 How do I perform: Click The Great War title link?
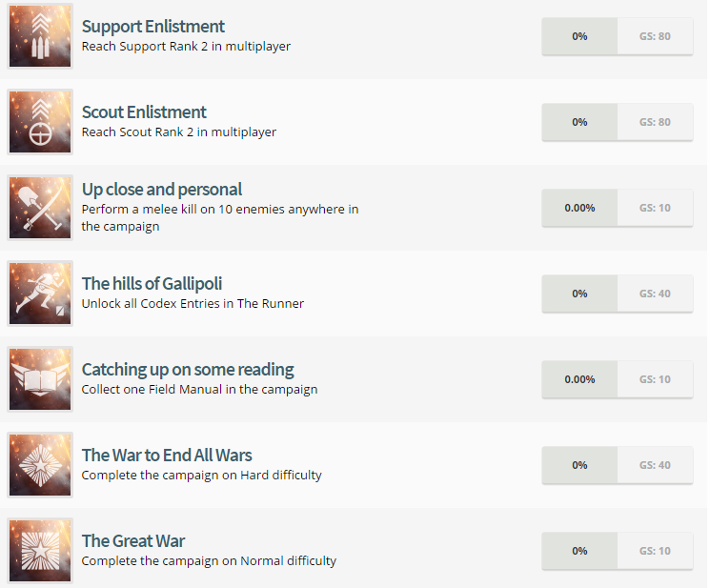[x=133, y=540]
